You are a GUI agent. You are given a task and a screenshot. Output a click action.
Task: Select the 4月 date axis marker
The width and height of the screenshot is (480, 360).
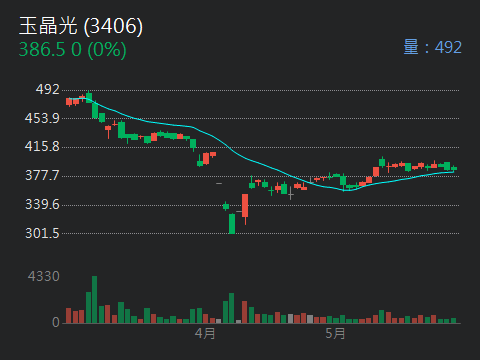(205, 333)
